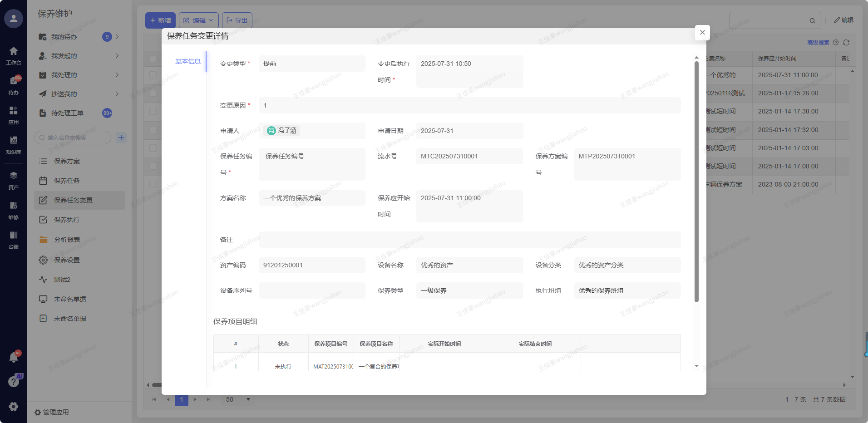Viewport: 868px width, 423px height.
Task: Click the refresh icon beside 高级搜索
Action: pyautogui.click(x=846, y=43)
